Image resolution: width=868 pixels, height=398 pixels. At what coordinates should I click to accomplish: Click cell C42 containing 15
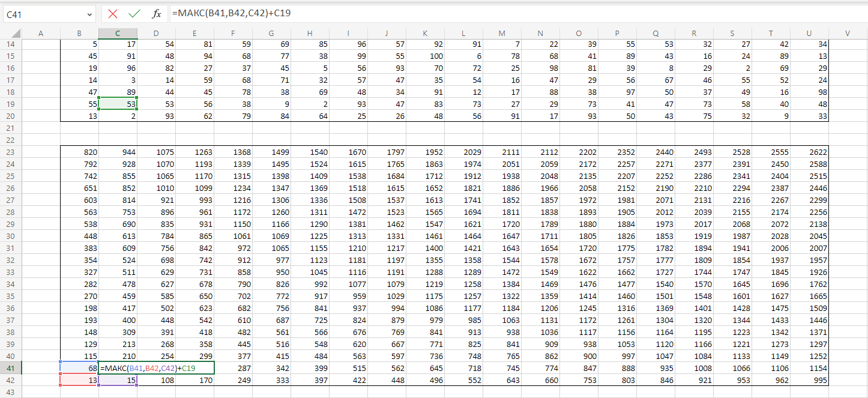(118, 380)
